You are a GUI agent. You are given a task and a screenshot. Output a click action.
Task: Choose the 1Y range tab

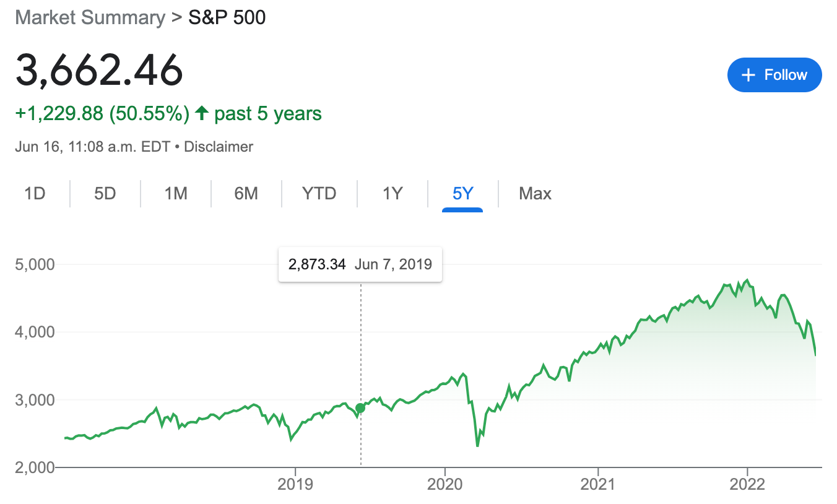pyautogui.click(x=392, y=194)
